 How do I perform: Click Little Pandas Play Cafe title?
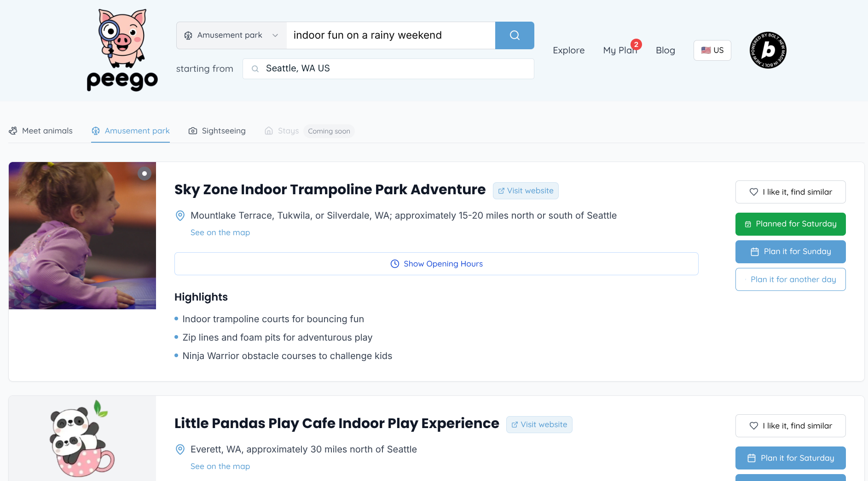pyautogui.click(x=337, y=423)
